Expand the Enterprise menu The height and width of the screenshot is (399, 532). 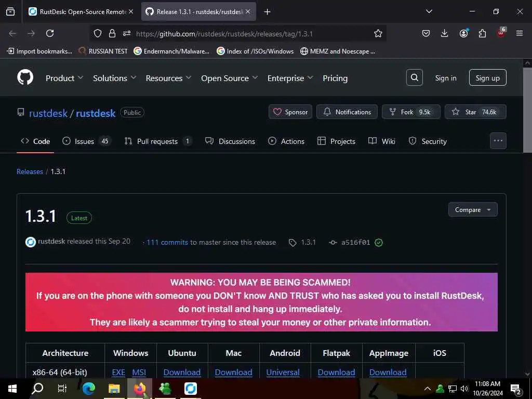point(290,78)
